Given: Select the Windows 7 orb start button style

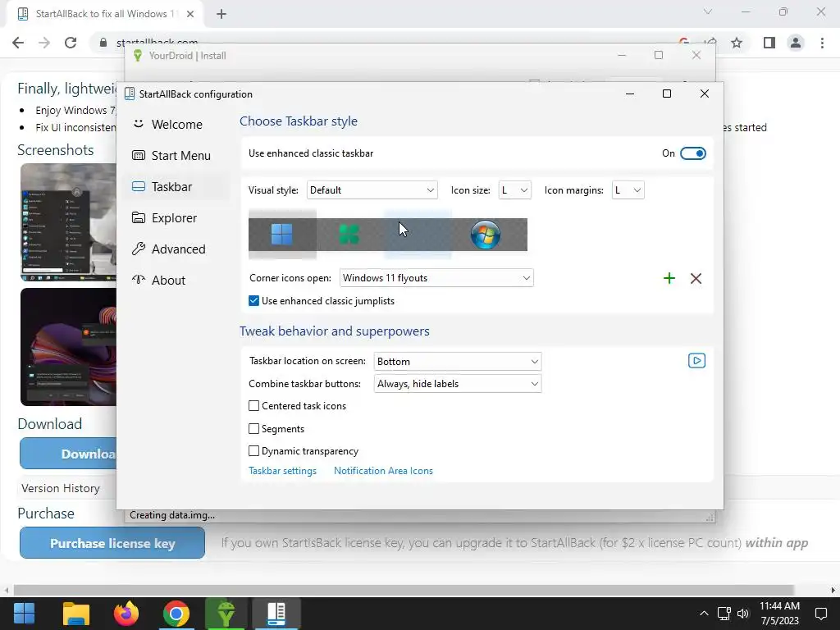Looking at the screenshot, I should click(x=486, y=234).
